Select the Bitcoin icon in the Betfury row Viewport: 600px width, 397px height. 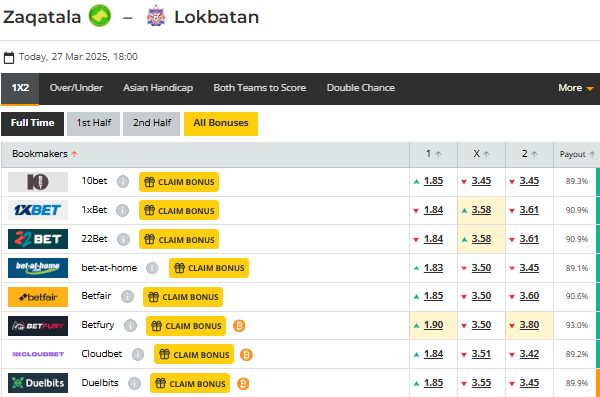point(239,326)
